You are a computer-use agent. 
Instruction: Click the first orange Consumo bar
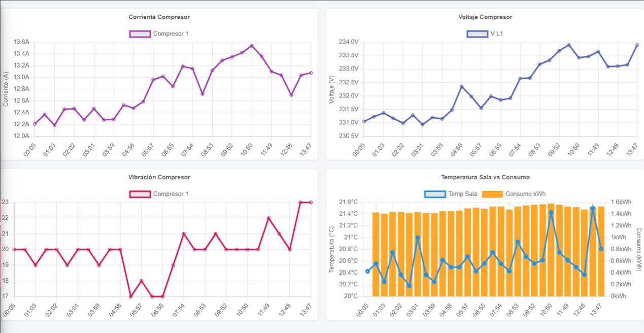coord(376,254)
